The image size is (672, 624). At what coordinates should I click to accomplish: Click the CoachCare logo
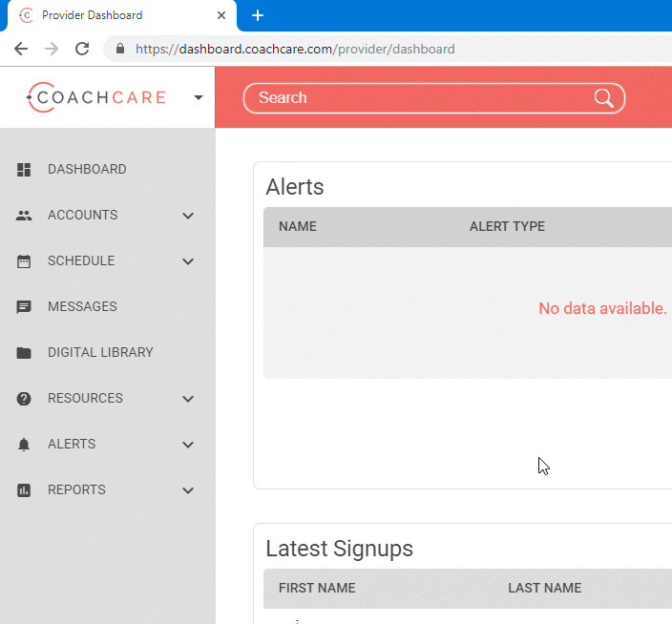[96, 97]
